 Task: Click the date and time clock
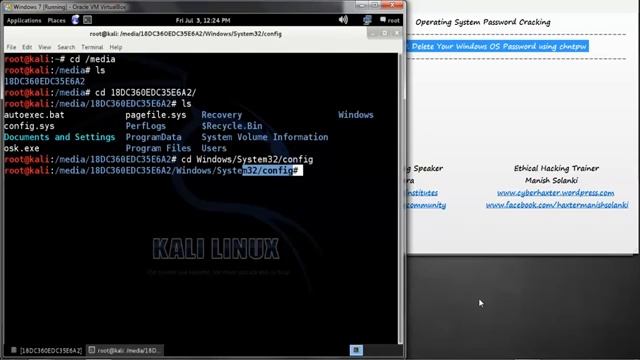(203, 20)
